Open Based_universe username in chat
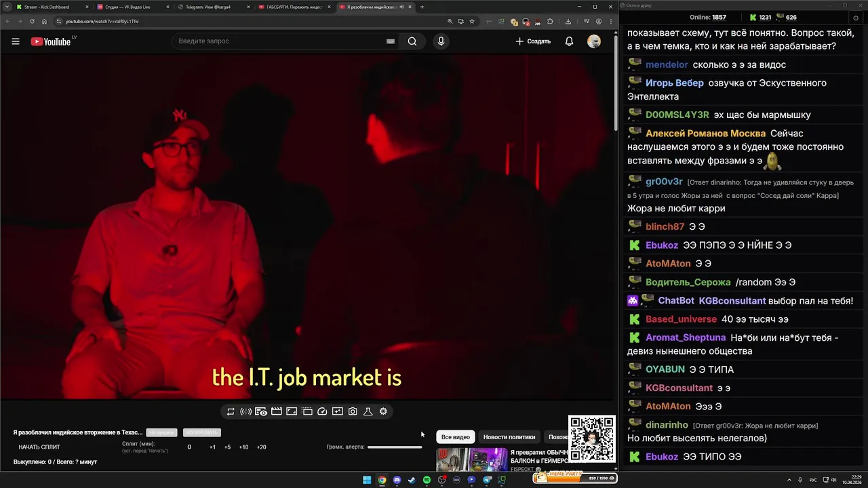The image size is (868, 488). click(x=681, y=319)
